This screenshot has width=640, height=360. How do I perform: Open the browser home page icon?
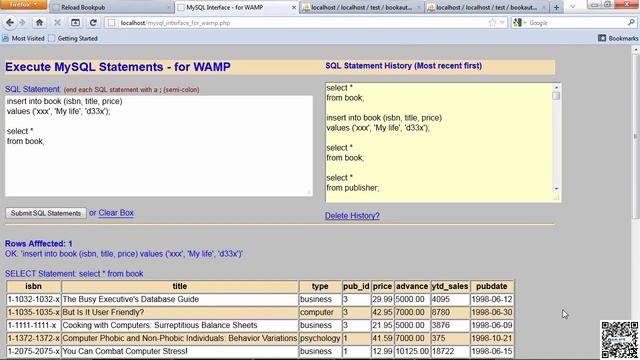[39, 23]
